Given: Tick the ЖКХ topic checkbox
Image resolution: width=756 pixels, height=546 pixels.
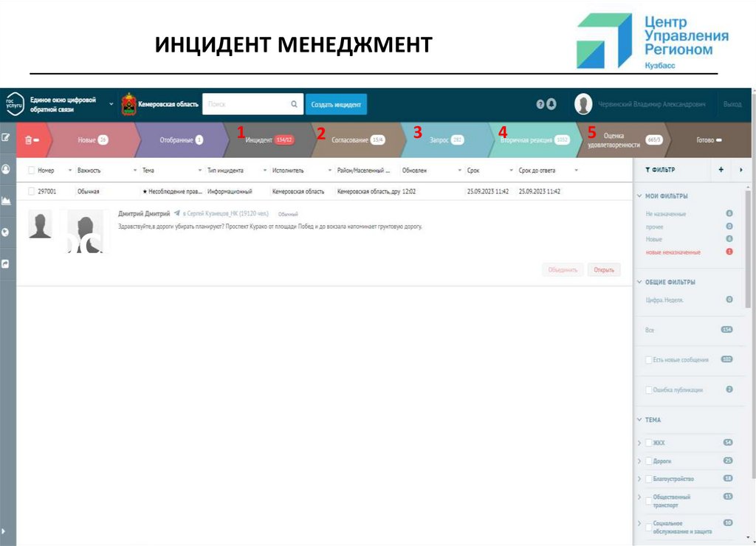Looking at the screenshot, I should pyautogui.click(x=648, y=443).
